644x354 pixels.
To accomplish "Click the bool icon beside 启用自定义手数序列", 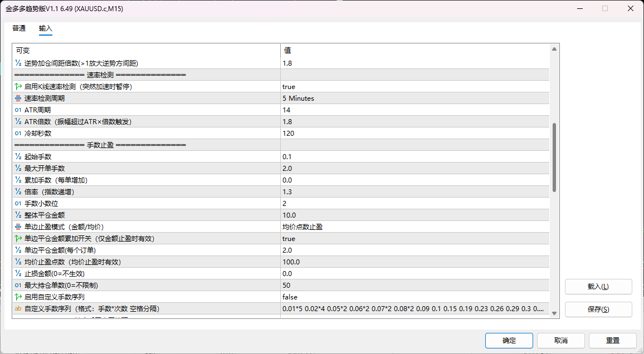I will point(18,297).
